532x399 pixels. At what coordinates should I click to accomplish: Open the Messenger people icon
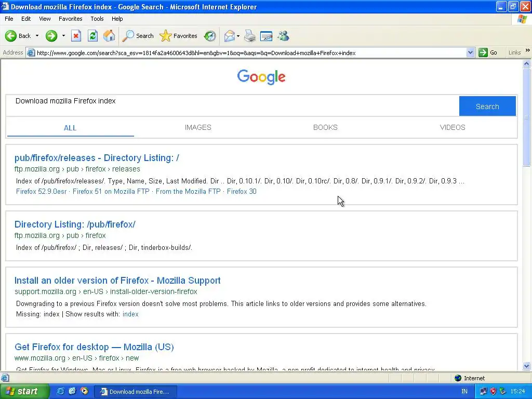(283, 36)
